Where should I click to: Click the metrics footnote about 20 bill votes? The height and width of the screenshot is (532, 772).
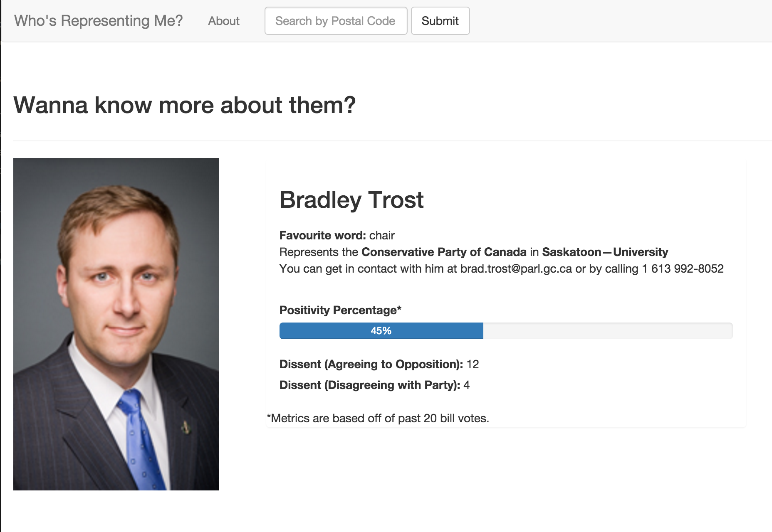click(378, 419)
